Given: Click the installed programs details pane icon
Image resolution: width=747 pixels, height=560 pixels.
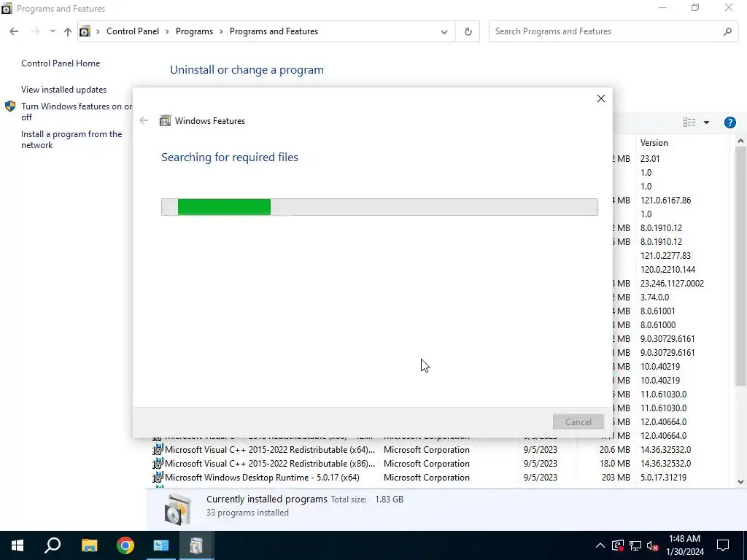Looking at the screenshot, I should point(177,508).
